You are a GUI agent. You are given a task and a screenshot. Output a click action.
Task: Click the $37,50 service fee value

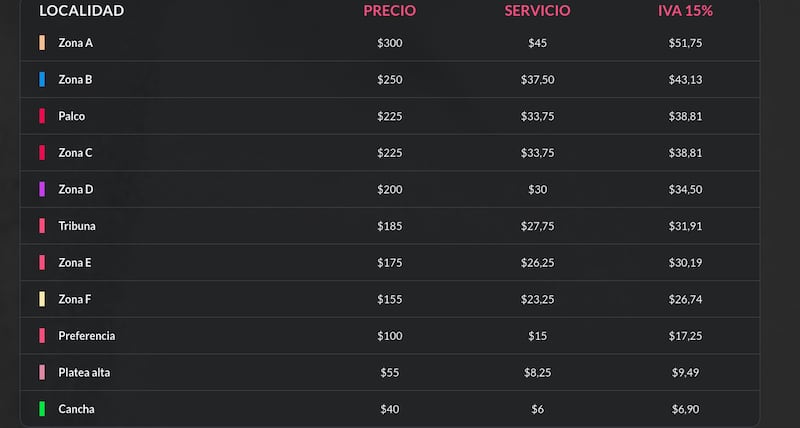coord(537,80)
